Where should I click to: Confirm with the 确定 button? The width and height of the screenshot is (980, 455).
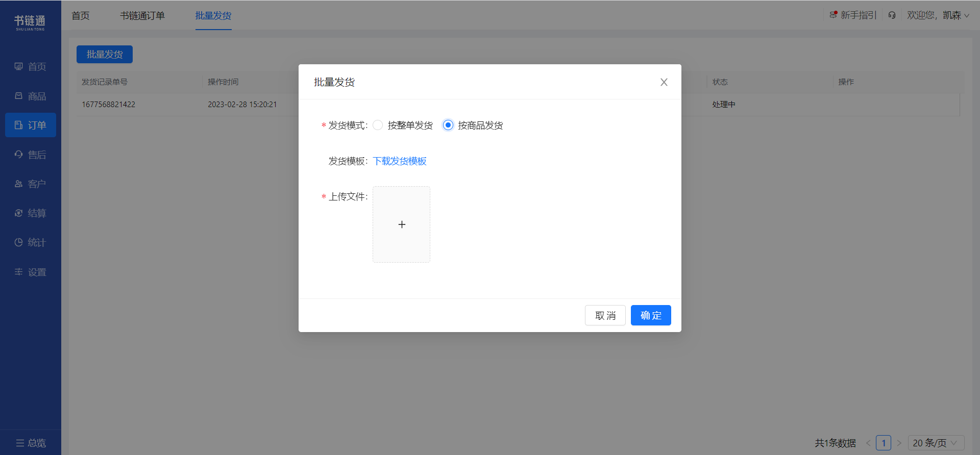(651, 315)
